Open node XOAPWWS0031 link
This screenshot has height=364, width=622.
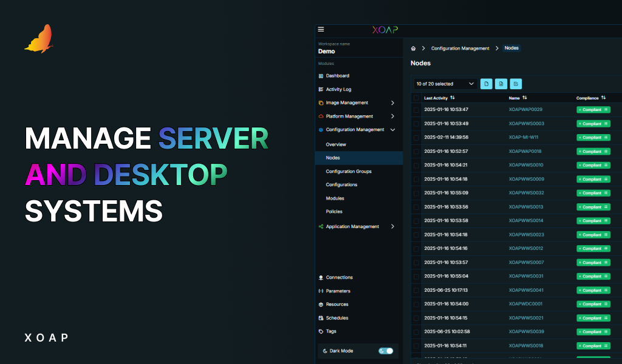[526, 276]
